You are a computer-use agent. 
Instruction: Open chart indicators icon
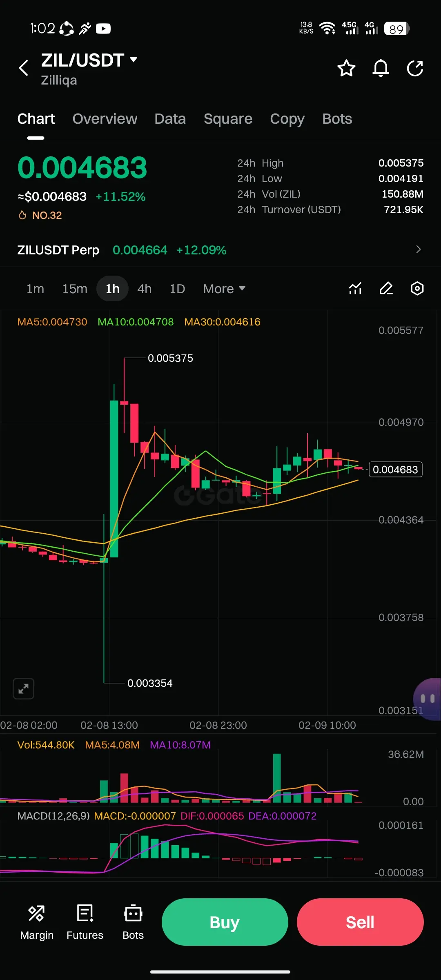point(355,289)
